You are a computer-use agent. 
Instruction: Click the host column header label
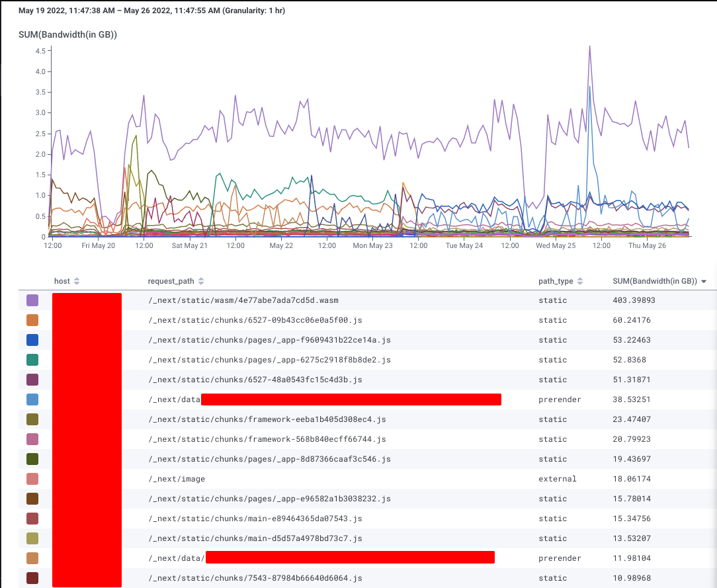[x=61, y=280]
